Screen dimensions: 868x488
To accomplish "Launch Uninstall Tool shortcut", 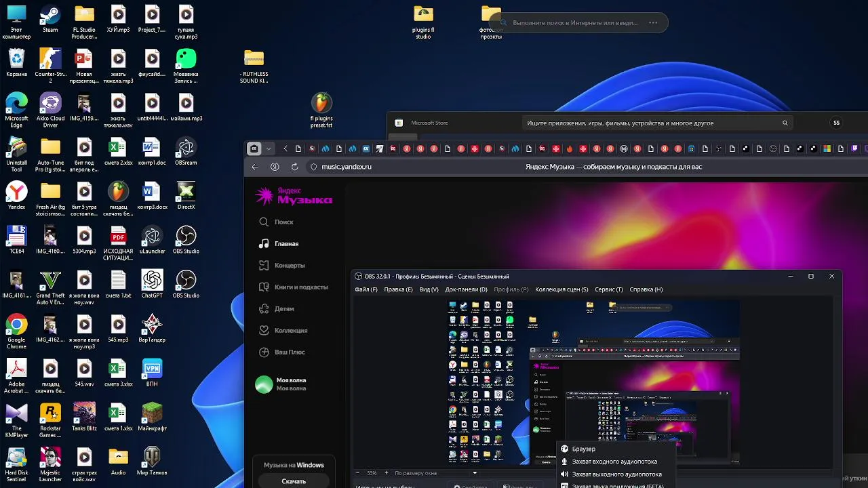I will click(16, 155).
